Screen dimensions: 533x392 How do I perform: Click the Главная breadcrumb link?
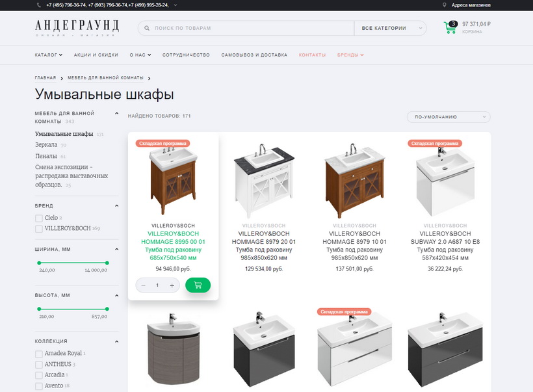click(x=45, y=78)
